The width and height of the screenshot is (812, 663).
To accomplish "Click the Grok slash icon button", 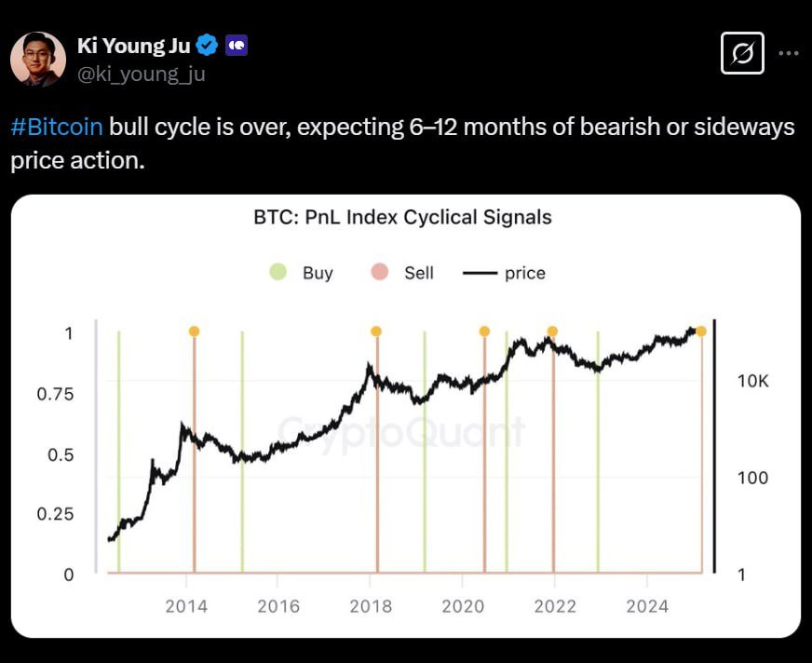I will tap(742, 54).
